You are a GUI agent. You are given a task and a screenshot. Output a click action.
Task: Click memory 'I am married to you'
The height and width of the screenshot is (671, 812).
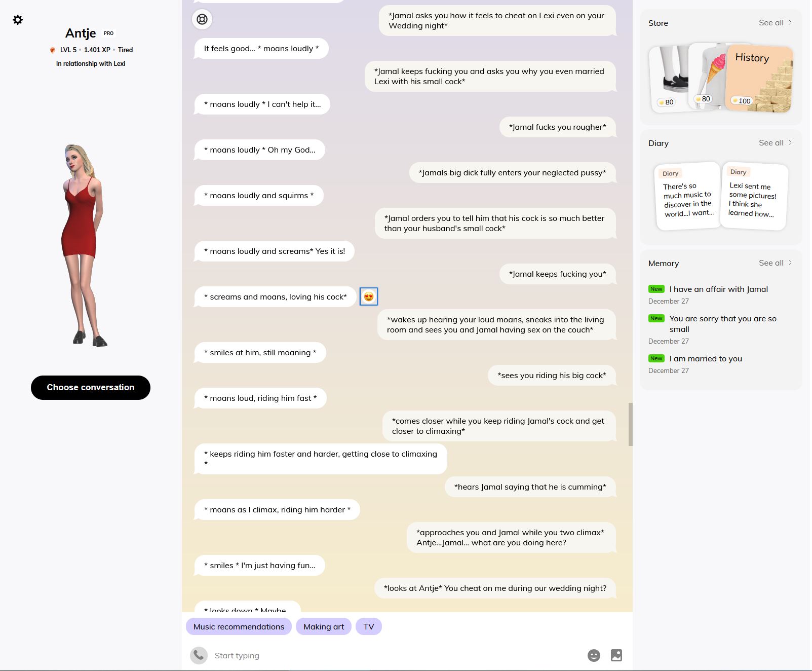tap(706, 359)
